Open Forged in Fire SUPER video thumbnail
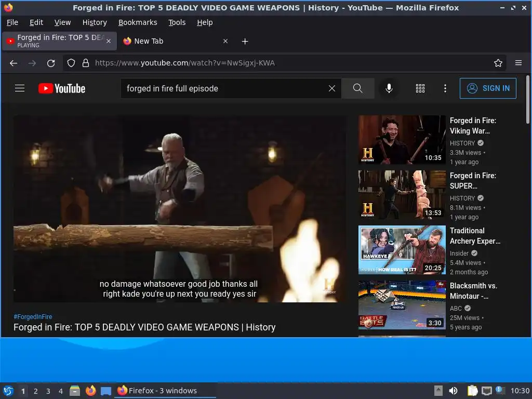Image resolution: width=532 pixels, height=399 pixels. tap(402, 195)
